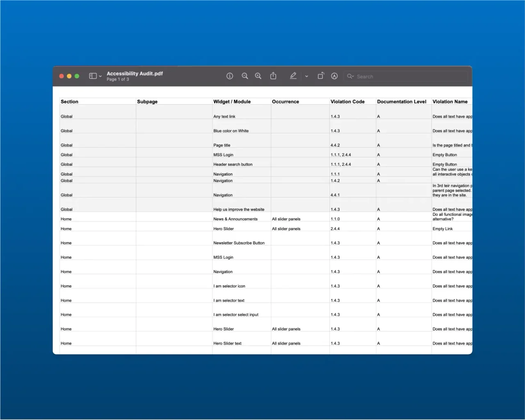This screenshot has height=420, width=525.
Task: Rotate the page with the rotate icon
Action: [x=321, y=76]
